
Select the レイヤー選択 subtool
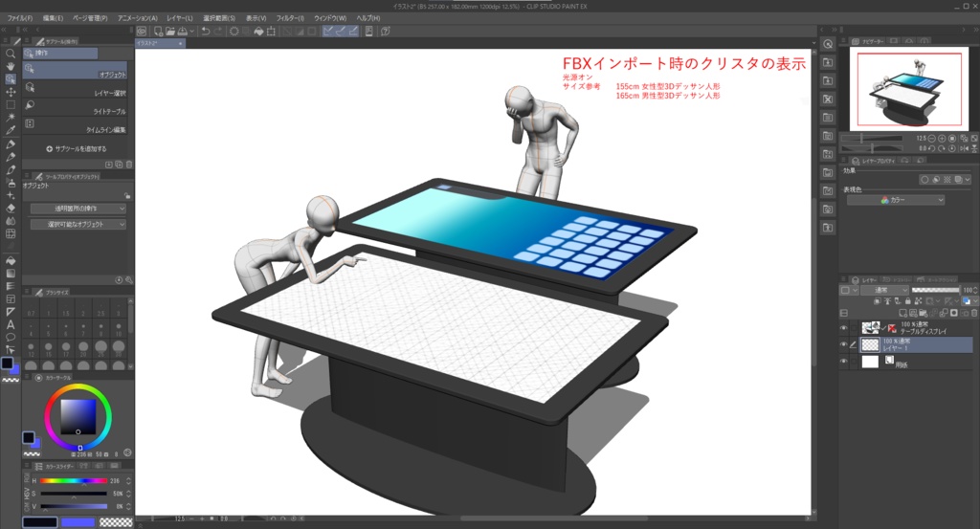point(75,89)
